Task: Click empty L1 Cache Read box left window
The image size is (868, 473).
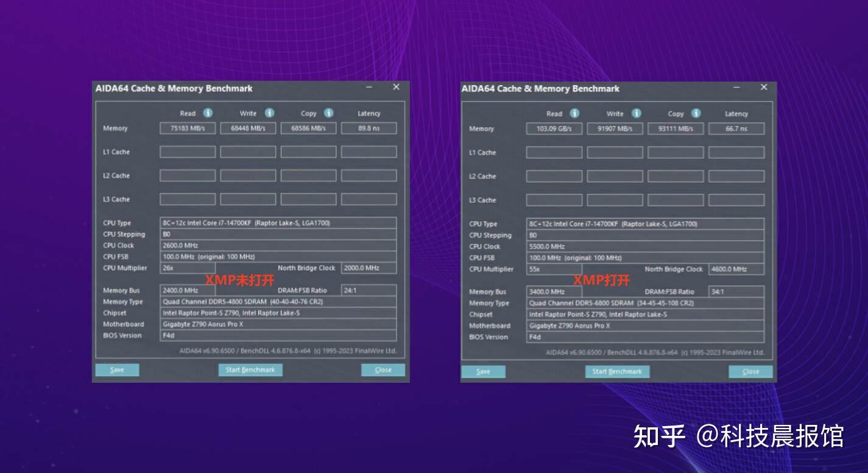Action: click(x=188, y=152)
